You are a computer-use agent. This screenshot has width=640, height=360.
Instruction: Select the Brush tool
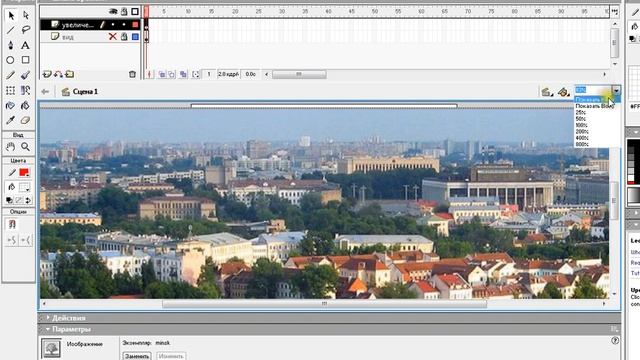point(25,75)
